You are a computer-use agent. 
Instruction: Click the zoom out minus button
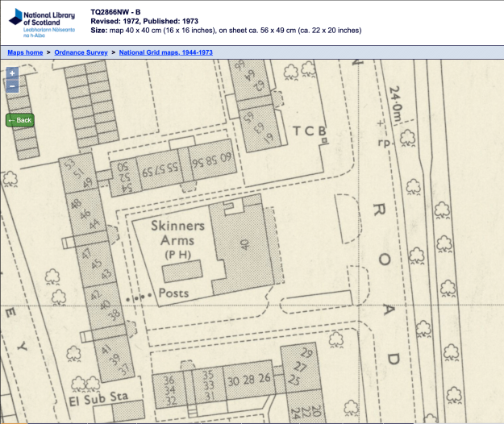[x=12, y=85]
